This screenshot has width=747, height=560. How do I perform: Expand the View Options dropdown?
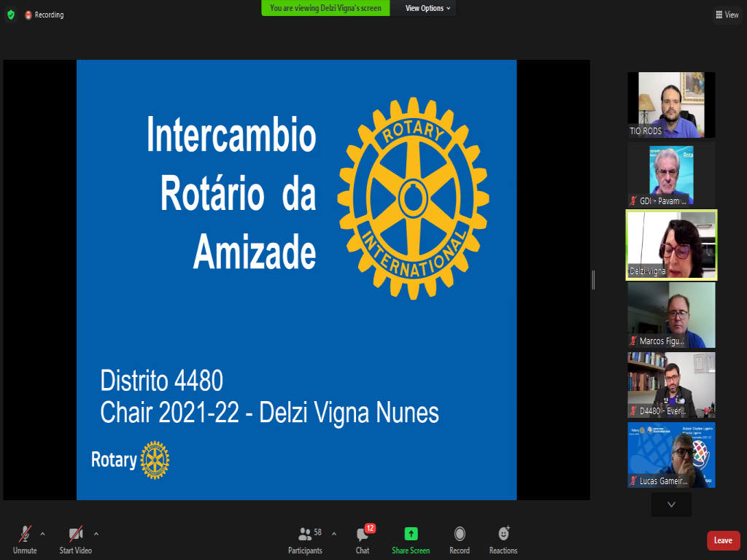[428, 8]
